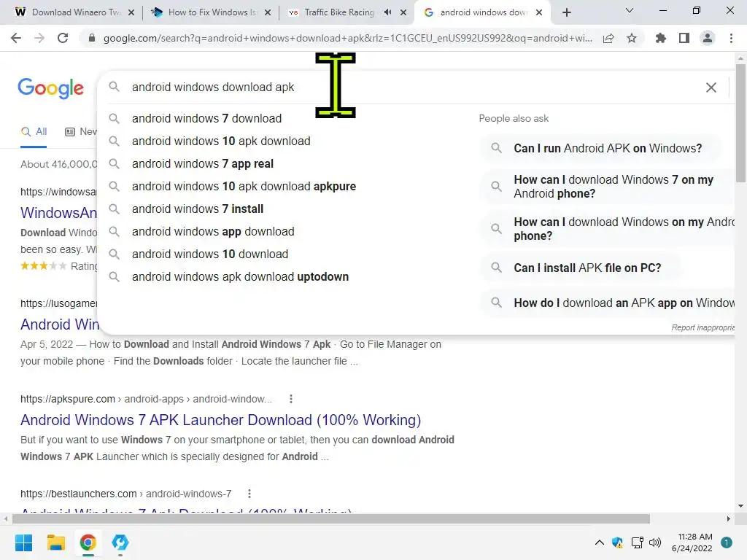Toggle the Chrome side panel
This screenshot has height=560, width=747.
(x=684, y=38)
